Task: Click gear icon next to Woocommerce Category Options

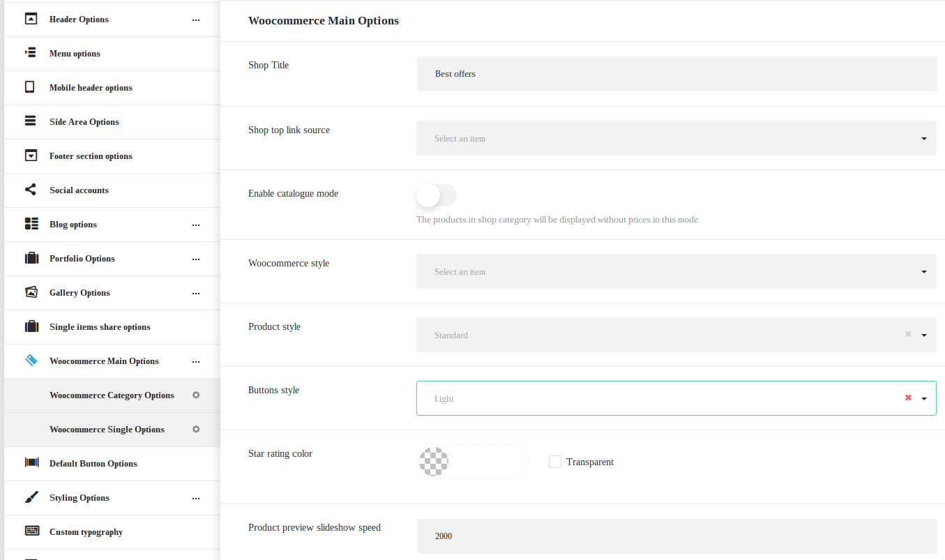Action: (x=196, y=395)
